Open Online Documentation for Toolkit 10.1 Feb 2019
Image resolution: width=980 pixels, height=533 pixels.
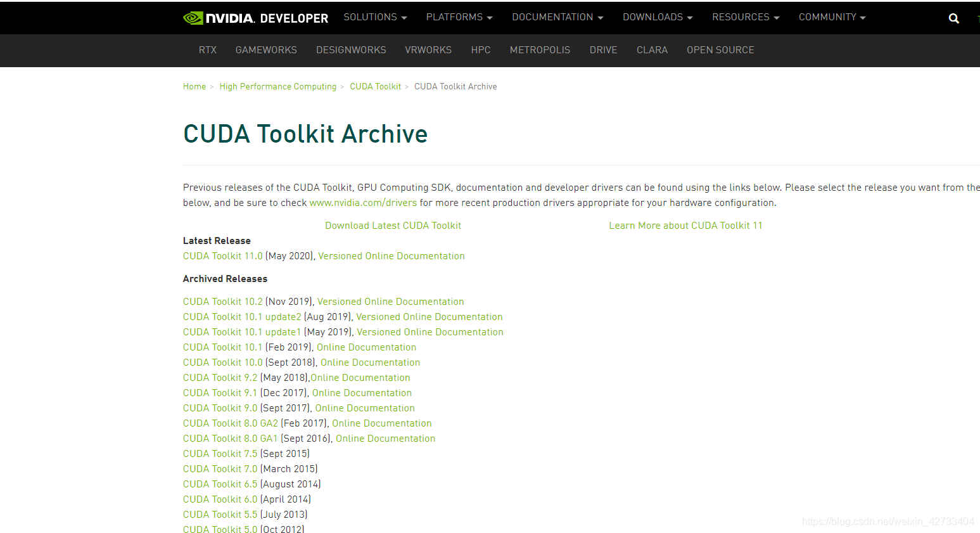(x=366, y=347)
